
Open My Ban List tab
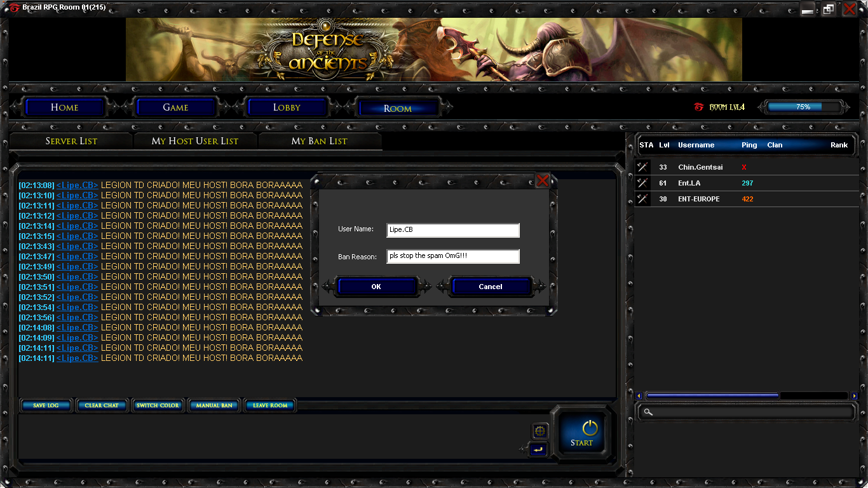pos(320,141)
